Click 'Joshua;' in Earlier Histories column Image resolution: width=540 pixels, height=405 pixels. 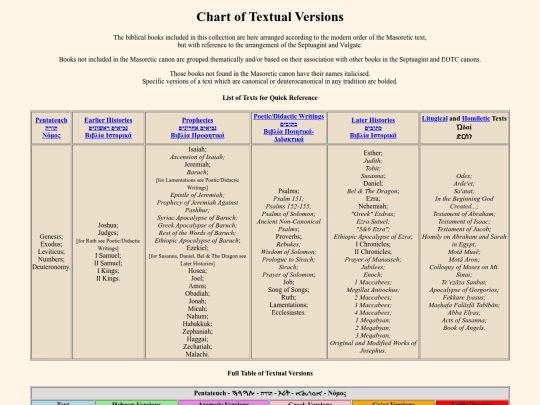pos(108,225)
